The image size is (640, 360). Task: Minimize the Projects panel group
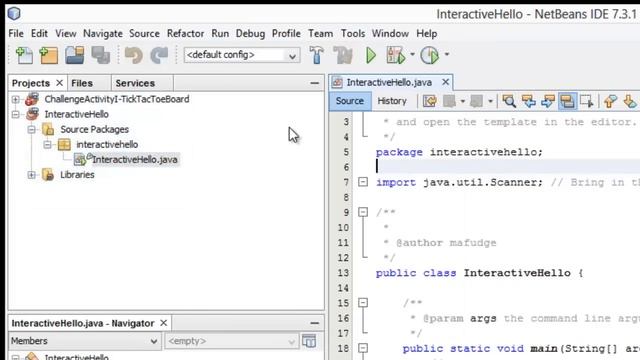click(314, 83)
